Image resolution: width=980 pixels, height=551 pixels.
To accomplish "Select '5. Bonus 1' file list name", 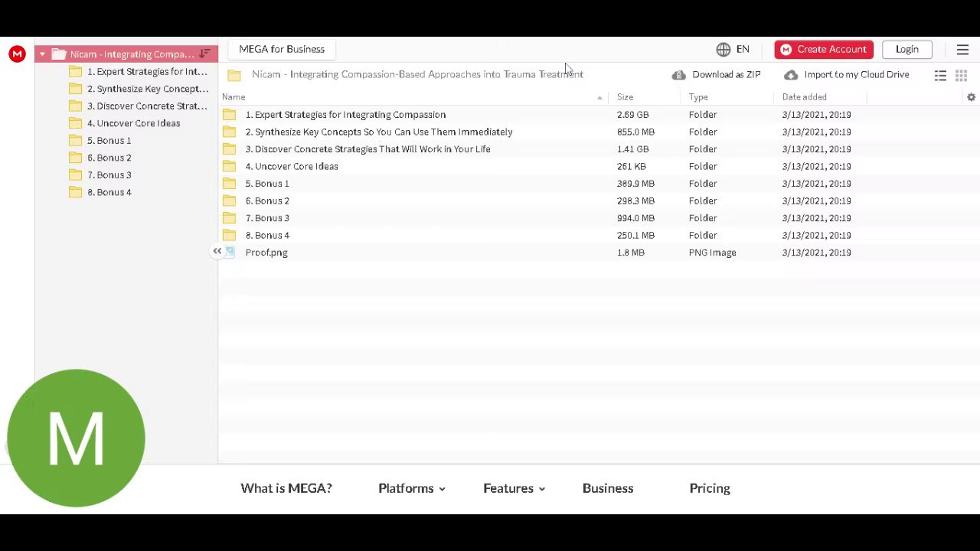I will [x=267, y=184].
